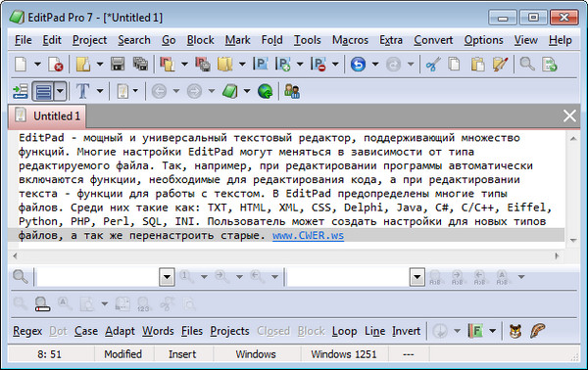Viewport: 588px width, 370px height.
Task: Open the search text history dropdown
Action: (x=167, y=277)
